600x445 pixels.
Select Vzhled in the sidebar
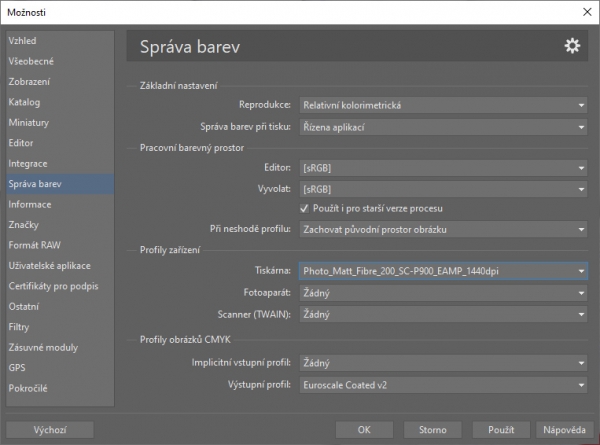pyautogui.click(x=60, y=41)
